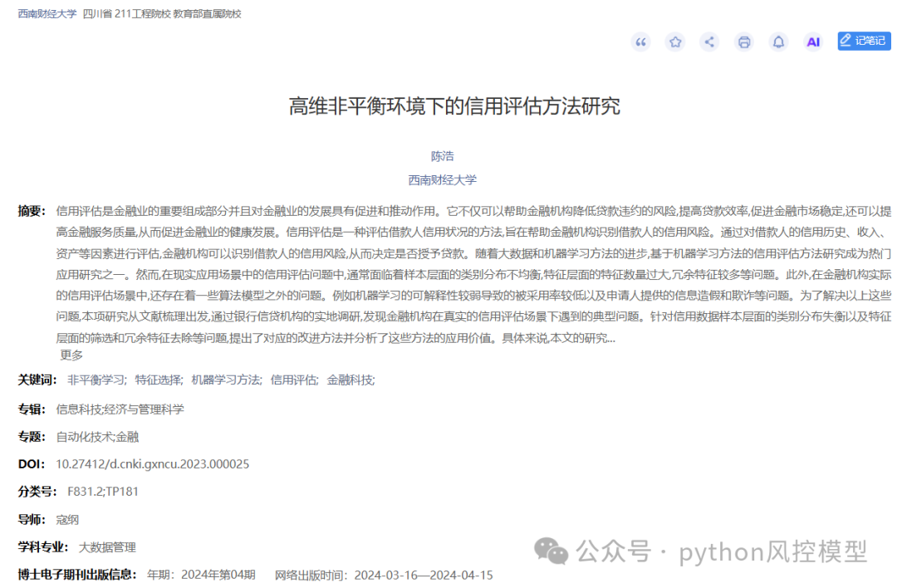Click keyword 特征选择
The width and height of the screenshot is (897, 588).
159,380
